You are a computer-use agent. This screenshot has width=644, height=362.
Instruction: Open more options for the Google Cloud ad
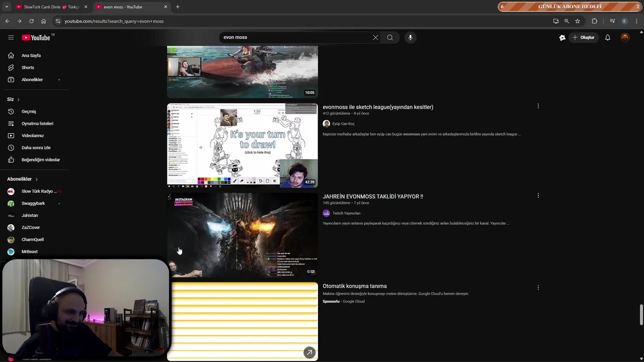coord(538,288)
